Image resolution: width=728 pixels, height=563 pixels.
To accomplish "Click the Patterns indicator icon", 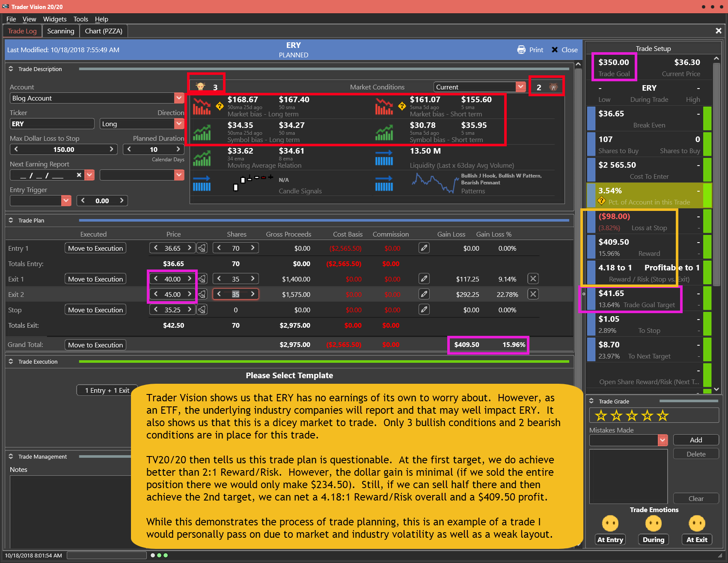I will coord(384,184).
